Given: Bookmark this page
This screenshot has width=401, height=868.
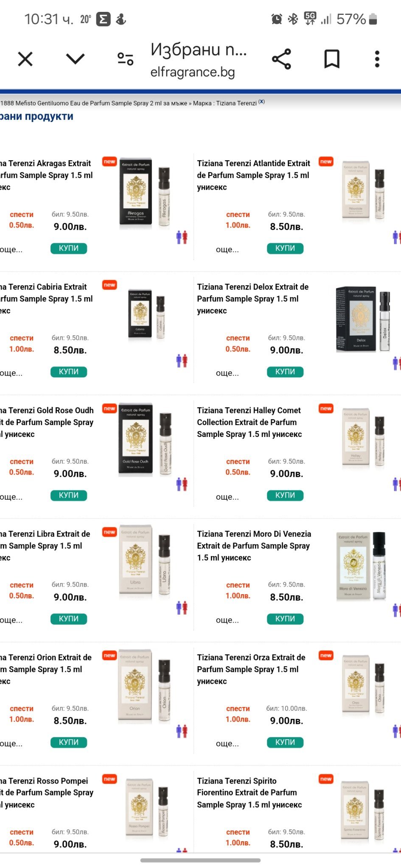Looking at the screenshot, I should click(x=332, y=59).
